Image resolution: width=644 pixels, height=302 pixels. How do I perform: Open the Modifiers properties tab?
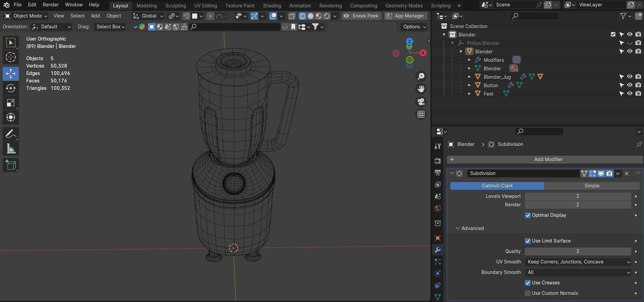point(438,250)
